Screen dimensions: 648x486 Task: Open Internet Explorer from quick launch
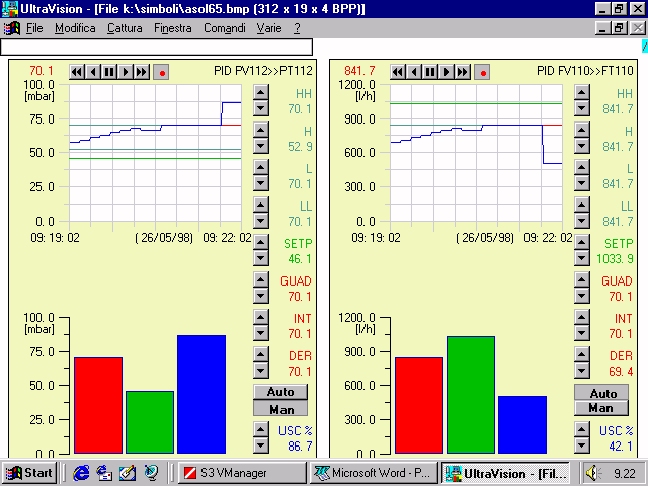[x=81, y=473]
